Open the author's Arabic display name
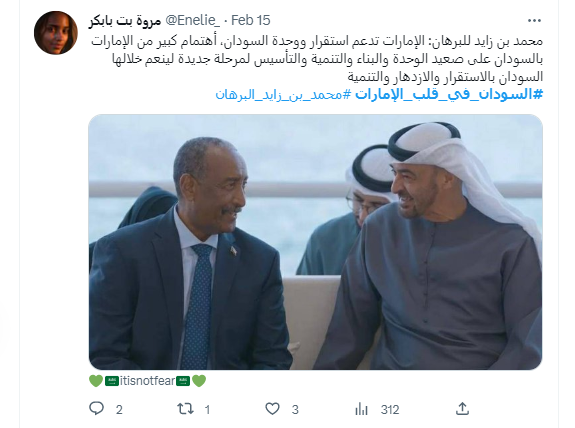 [x=125, y=21]
